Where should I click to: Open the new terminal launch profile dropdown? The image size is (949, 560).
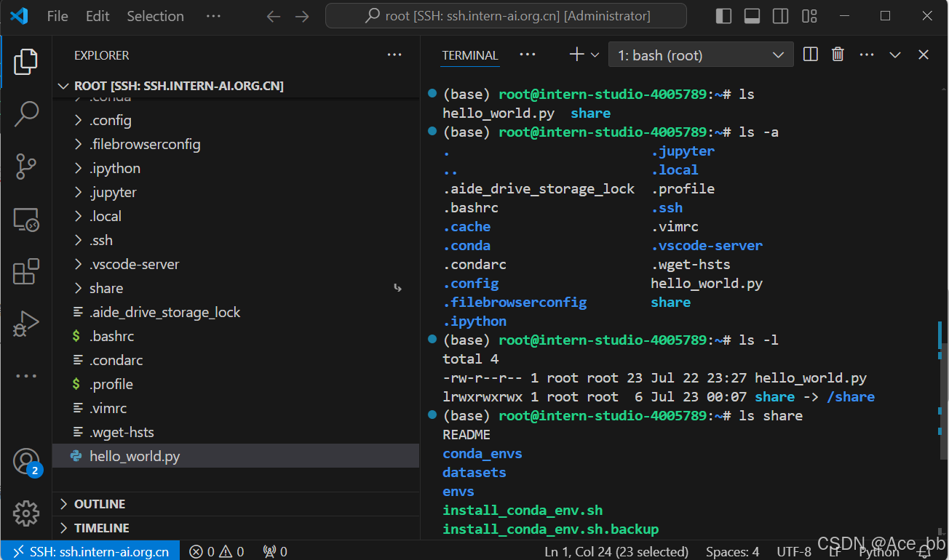coord(595,55)
